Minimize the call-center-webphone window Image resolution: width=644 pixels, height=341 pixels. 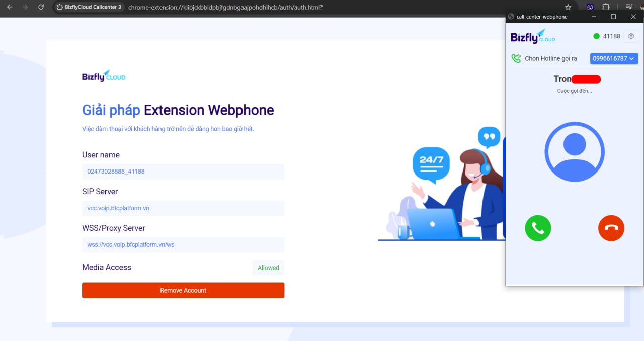pos(594,17)
